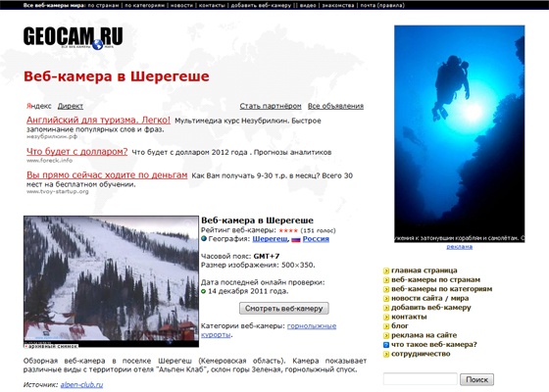This screenshot has width=549, height=392.
Task: Click icon beside 'блог'
Action: click(x=386, y=326)
